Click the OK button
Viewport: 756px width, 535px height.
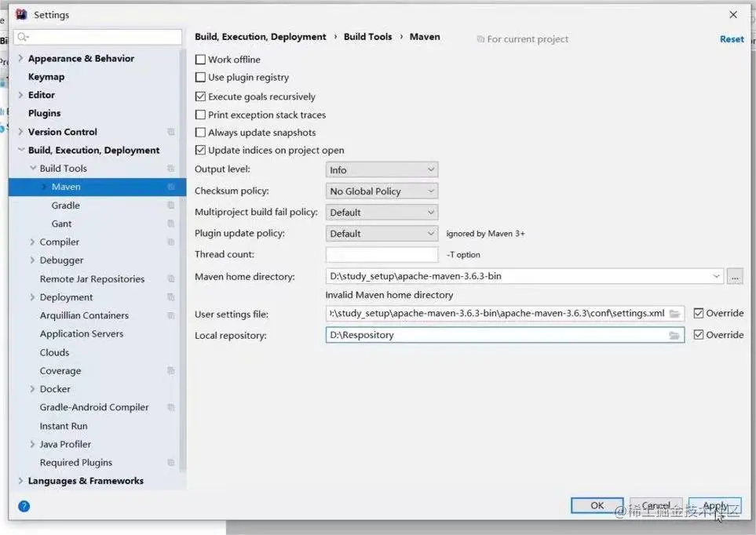(597, 505)
